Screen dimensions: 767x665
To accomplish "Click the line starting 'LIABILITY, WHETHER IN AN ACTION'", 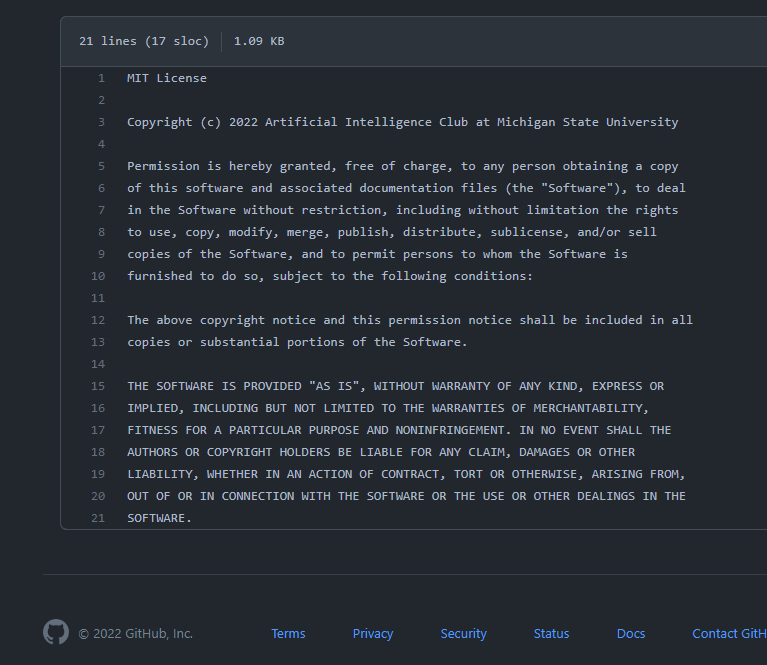I will (406, 474).
